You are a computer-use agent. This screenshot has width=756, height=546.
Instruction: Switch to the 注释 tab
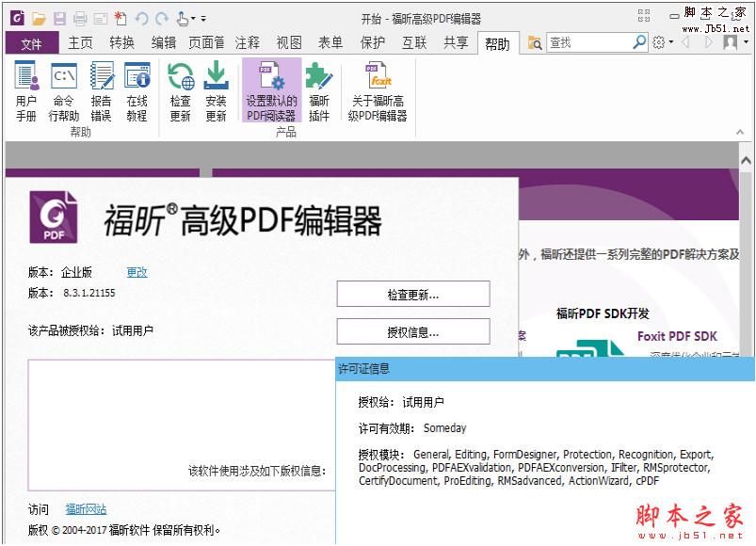[248, 43]
